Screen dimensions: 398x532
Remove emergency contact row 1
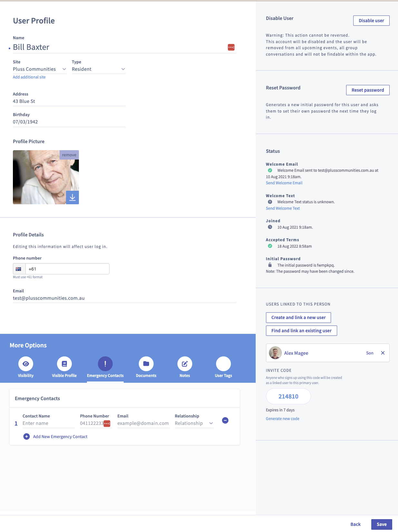(225, 420)
